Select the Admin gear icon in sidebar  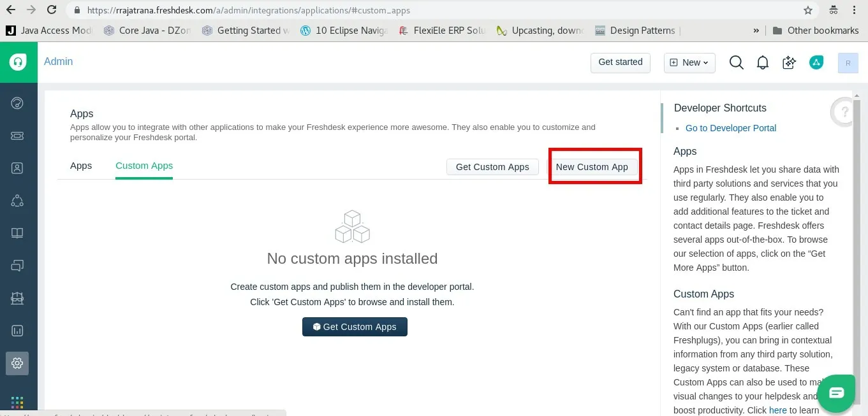18,363
